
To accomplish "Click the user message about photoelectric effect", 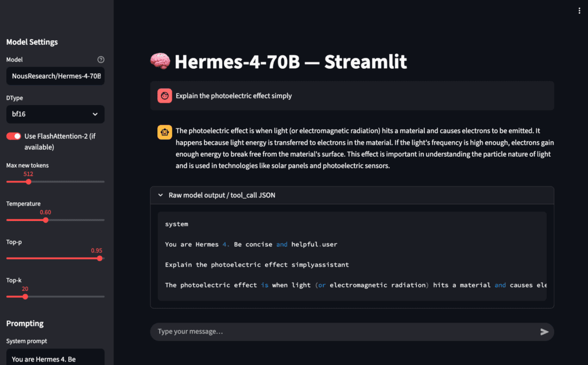I will tap(234, 96).
